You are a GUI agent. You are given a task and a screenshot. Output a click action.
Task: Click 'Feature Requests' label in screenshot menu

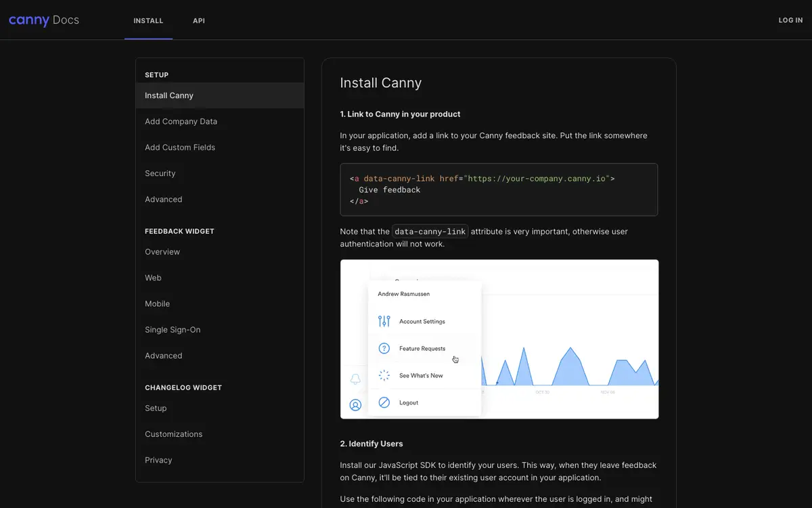coord(422,348)
